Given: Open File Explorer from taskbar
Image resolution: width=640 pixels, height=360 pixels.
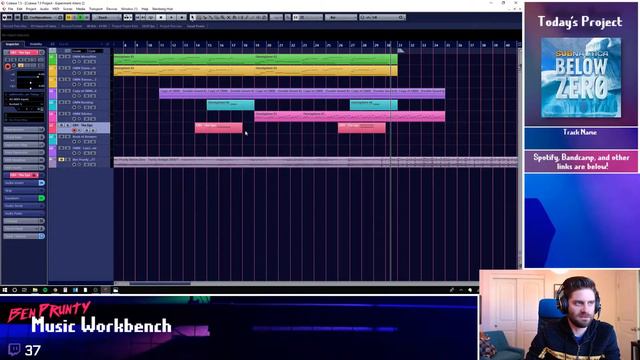Looking at the screenshot, I should pos(35,290).
